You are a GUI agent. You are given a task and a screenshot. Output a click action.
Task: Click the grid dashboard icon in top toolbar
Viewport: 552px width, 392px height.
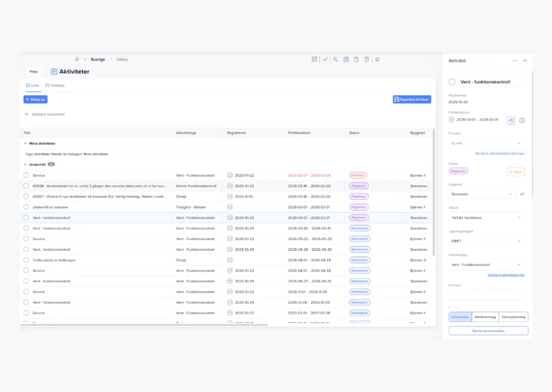click(x=314, y=59)
